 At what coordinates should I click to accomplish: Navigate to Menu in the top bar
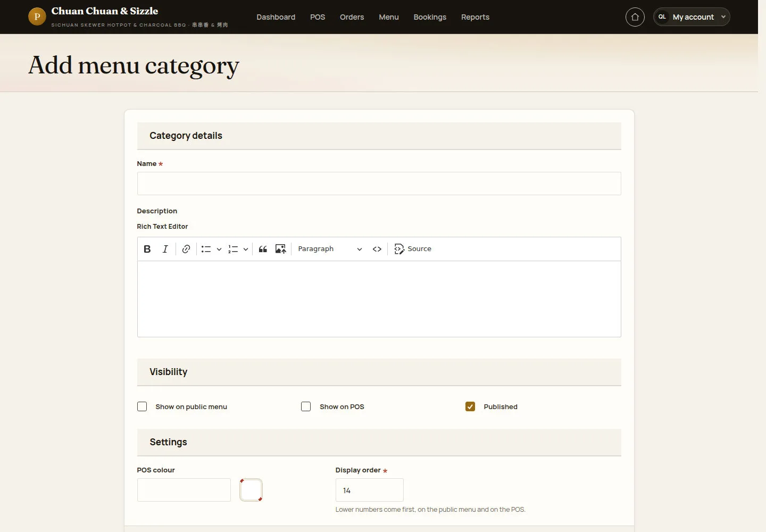[x=389, y=17]
